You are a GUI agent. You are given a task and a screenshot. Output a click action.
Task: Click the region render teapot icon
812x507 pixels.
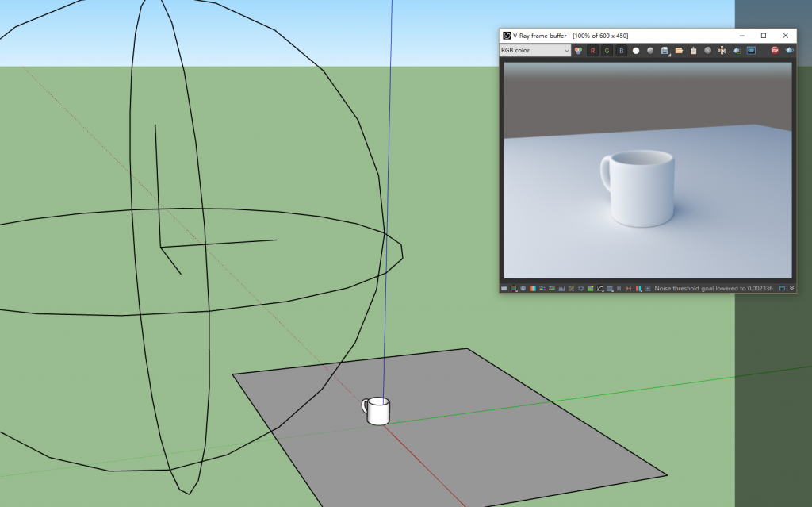click(737, 50)
